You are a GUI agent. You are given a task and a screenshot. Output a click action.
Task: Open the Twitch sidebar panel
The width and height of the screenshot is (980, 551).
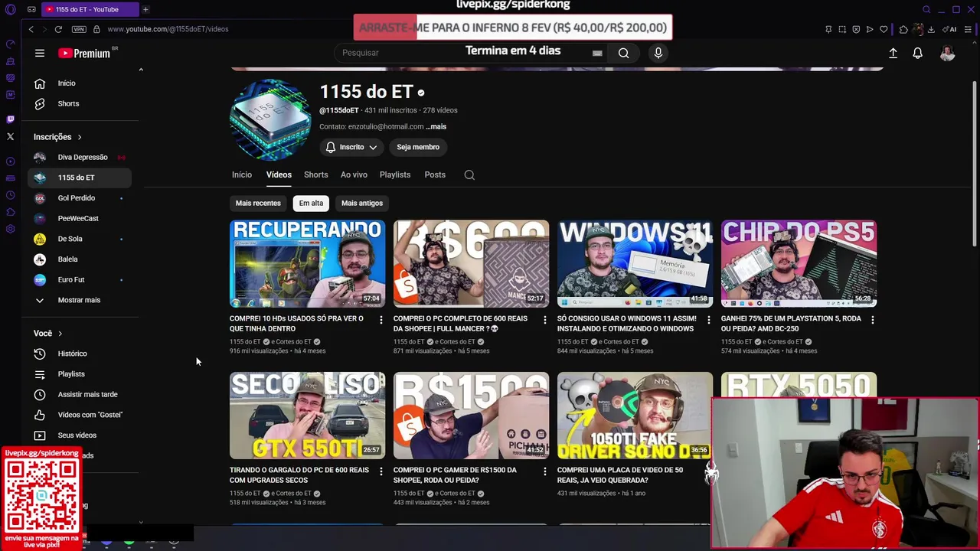click(x=10, y=119)
